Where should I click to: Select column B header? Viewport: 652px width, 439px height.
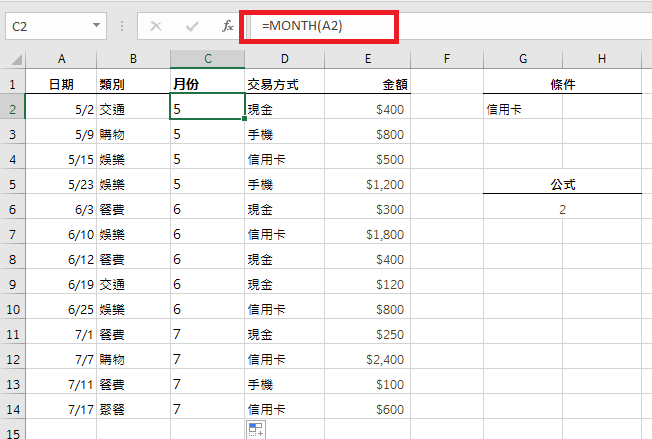click(x=133, y=59)
